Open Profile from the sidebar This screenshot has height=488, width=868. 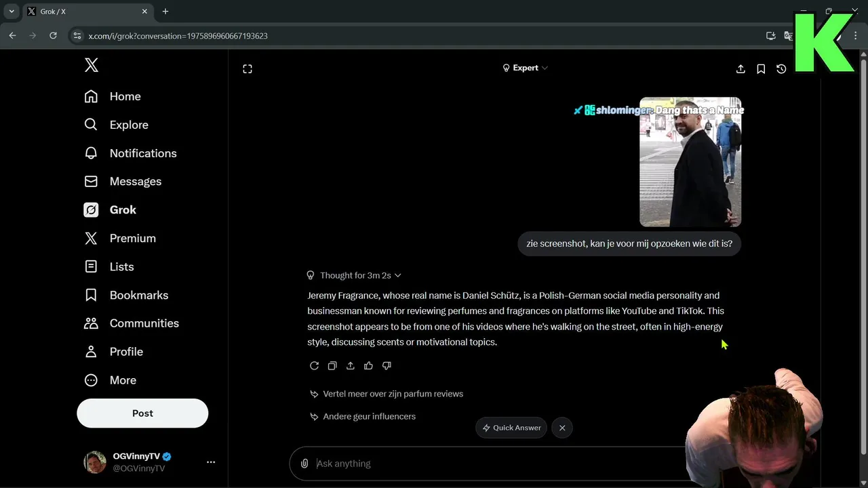[x=113, y=352]
